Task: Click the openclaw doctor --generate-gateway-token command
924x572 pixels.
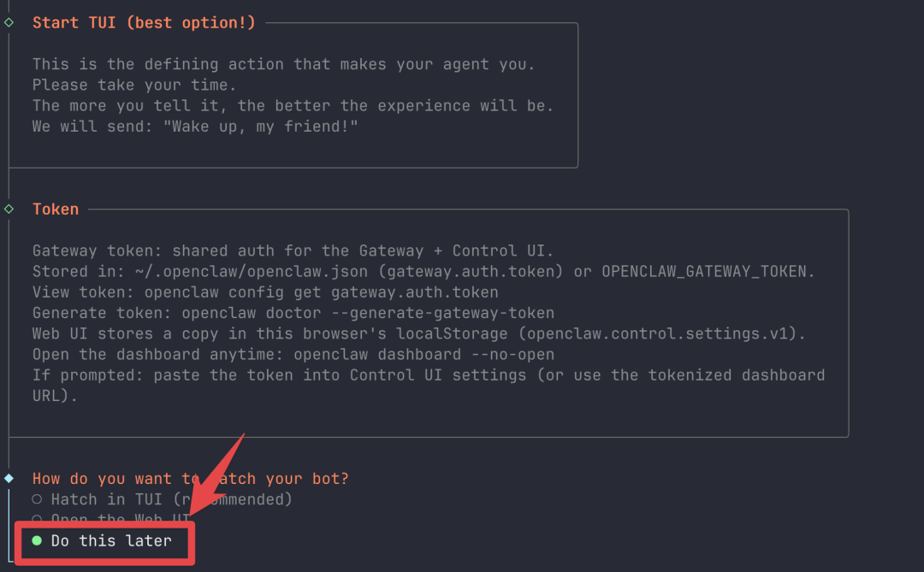Action: pyautogui.click(x=368, y=313)
